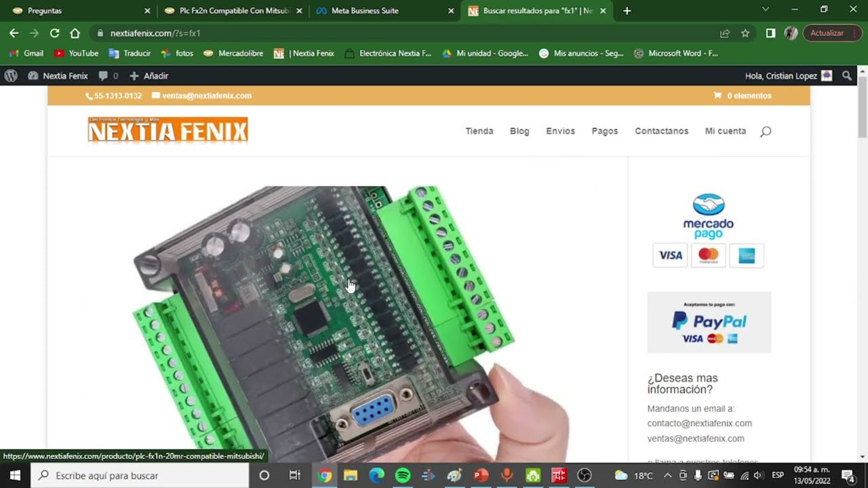868x488 pixels.
Task: Open the Microsoft Word bookmark
Action: pyautogui.click(x=676, y=53)
